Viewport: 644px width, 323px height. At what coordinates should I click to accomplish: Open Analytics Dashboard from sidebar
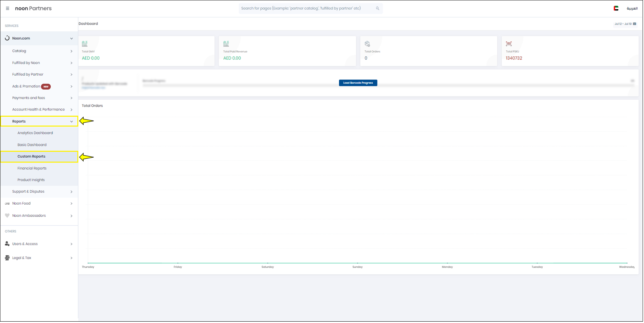coord(35,133)
